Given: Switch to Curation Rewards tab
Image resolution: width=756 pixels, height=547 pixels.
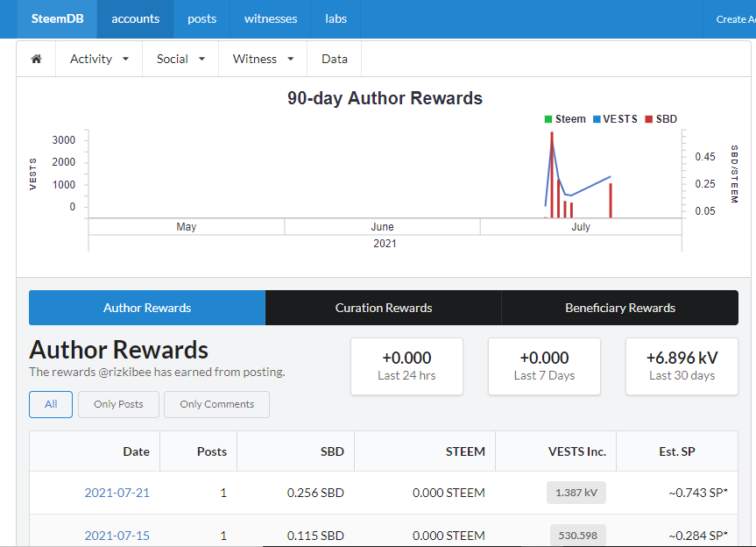Looking at the screenshot, I should tap(384, 308).
